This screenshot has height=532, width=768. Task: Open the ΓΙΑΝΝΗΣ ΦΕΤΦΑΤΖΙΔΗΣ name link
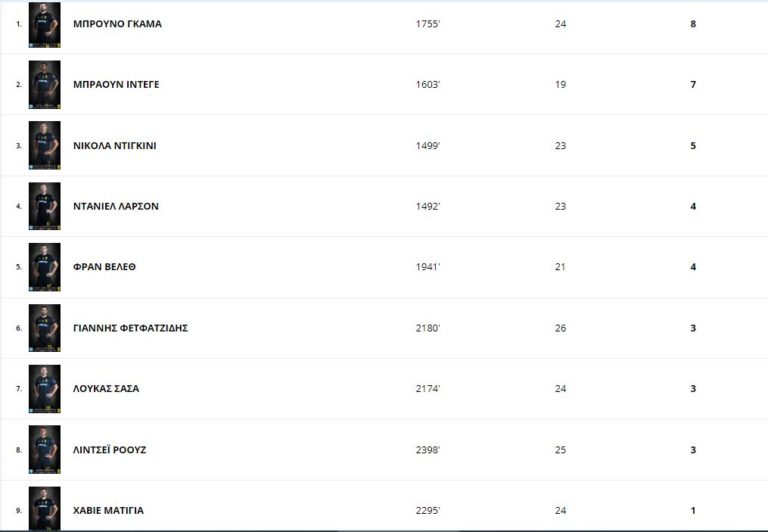point(131,328)
